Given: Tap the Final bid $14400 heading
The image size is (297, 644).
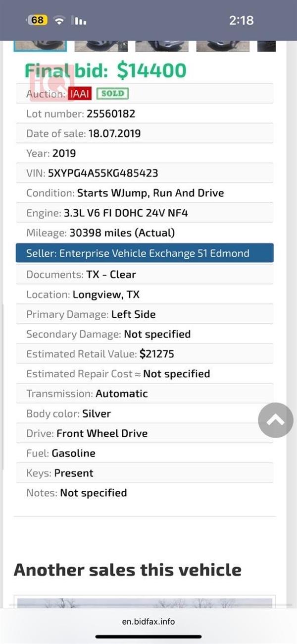Looking at the screenshot, I should click(x=105, y=70).
